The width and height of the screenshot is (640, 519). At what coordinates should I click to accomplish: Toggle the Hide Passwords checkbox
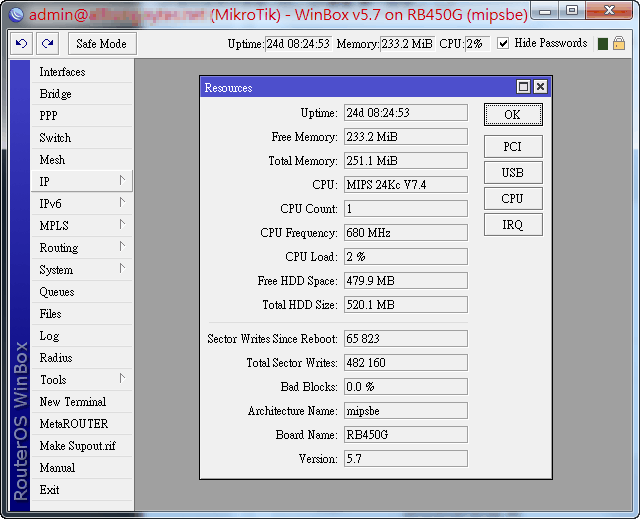503,43
